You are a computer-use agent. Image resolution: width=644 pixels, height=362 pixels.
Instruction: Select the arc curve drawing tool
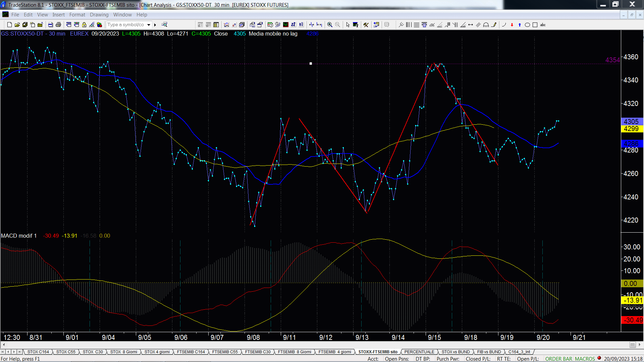[504, 25]
